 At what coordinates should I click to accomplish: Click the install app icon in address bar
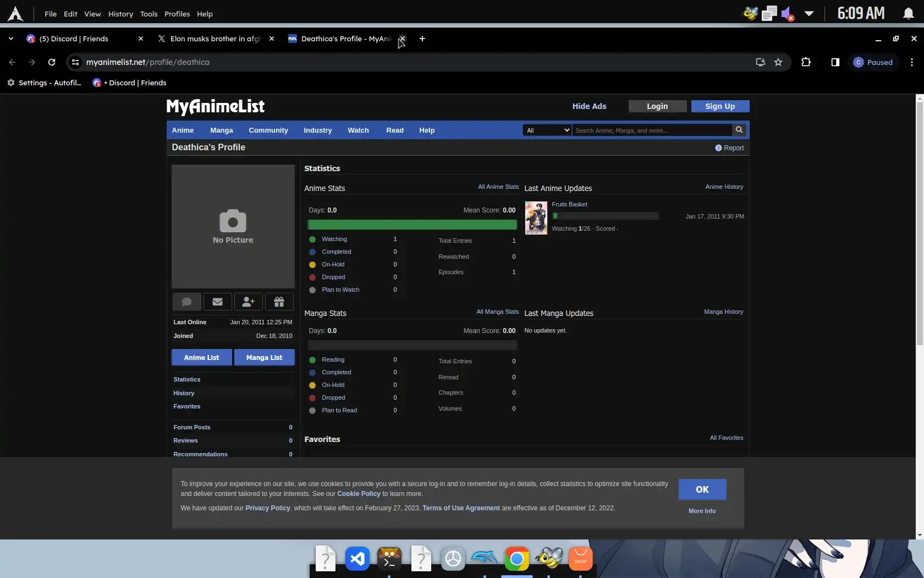pos(761,62)
